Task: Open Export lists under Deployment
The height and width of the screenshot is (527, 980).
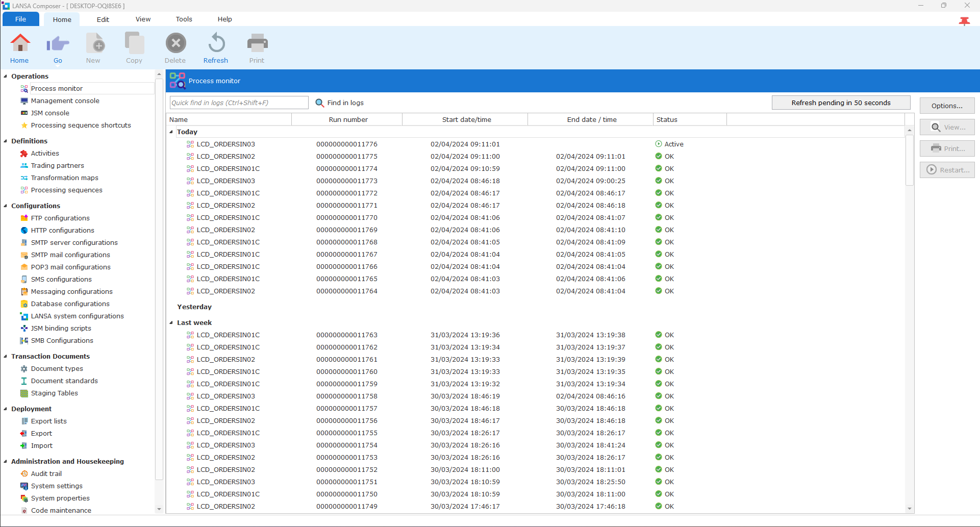Action: [x=48, y=421]
